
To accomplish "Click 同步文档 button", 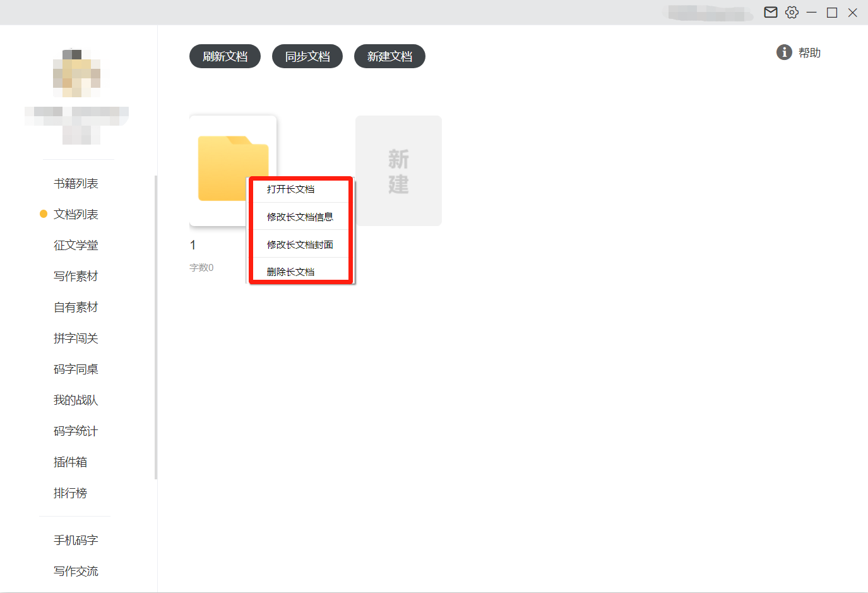I will [x=307, y=56].
